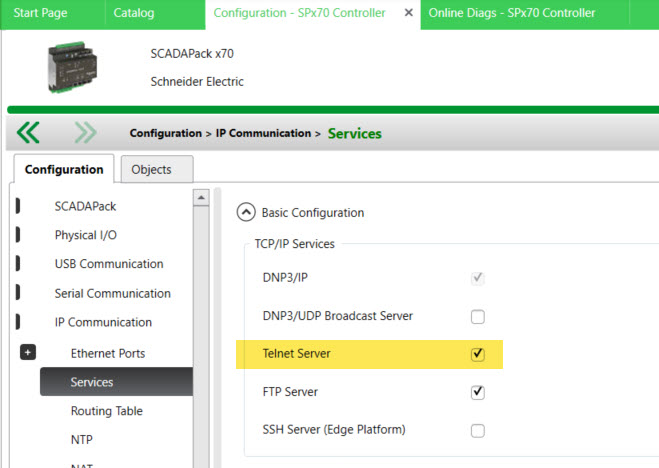Screen dimensions: 659x468
Task: Collapse the IP Communication node marker
Action: click(18, 322)
